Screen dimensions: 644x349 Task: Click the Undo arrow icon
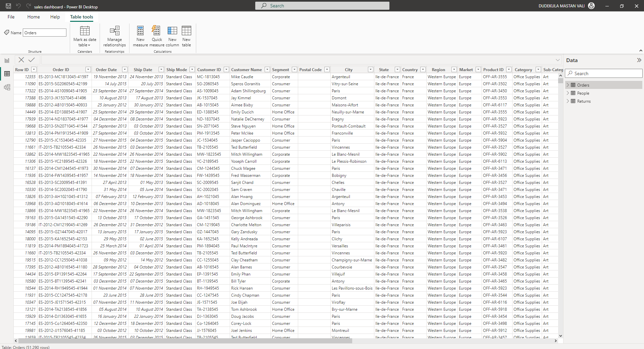[x=18, y=6]
